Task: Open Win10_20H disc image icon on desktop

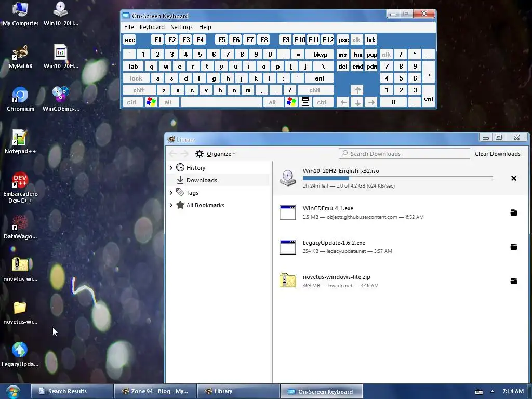Action: [x=61, y=14]
